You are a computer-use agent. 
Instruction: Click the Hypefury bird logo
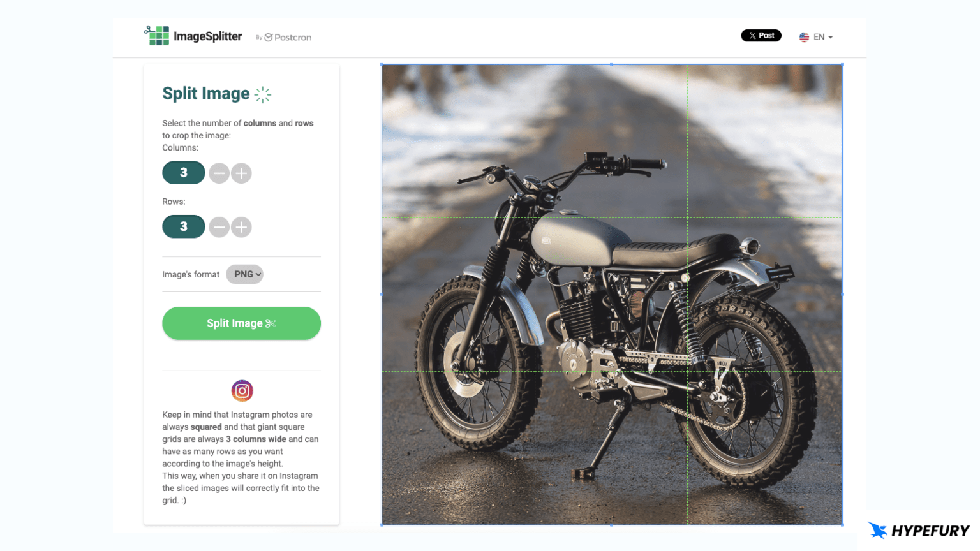(878, 530)
